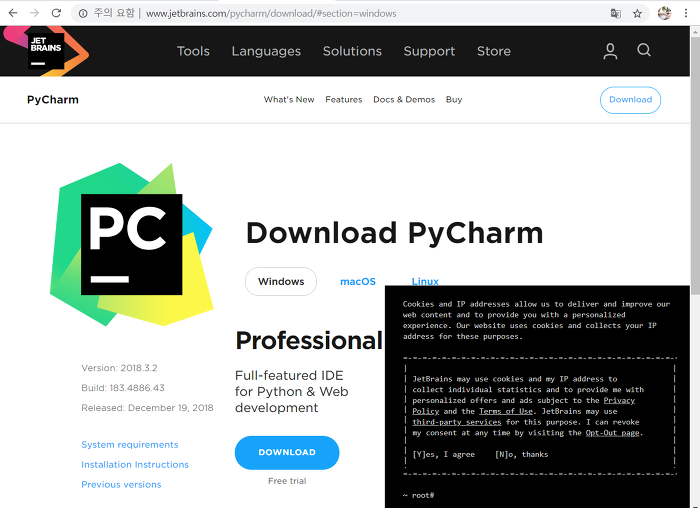Click the Buy link
This screenshot has height=508, width=700.
(454, 100)
